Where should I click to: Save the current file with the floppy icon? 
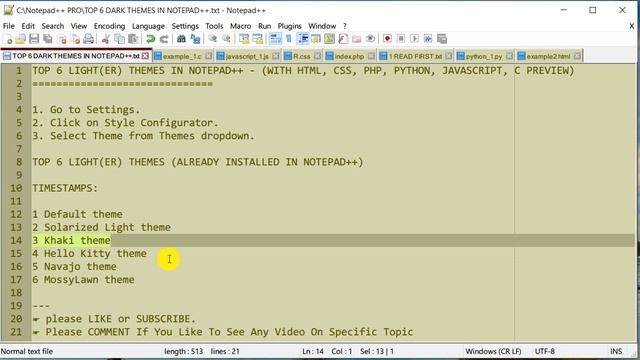pos(34,39)
